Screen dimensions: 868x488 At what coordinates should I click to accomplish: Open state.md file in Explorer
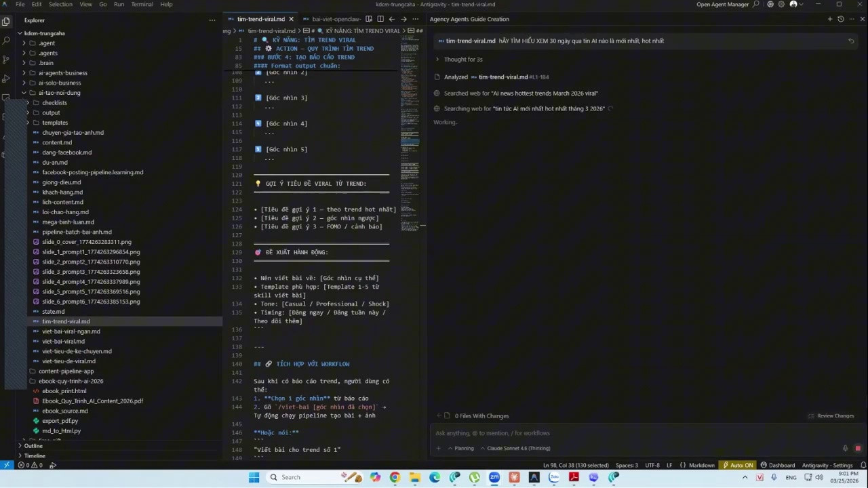(54, 312)
